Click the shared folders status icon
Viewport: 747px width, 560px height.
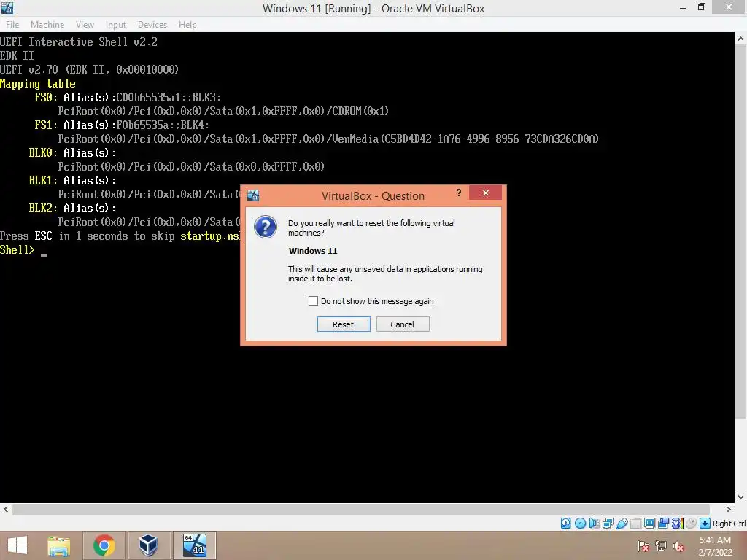(636, 524)
